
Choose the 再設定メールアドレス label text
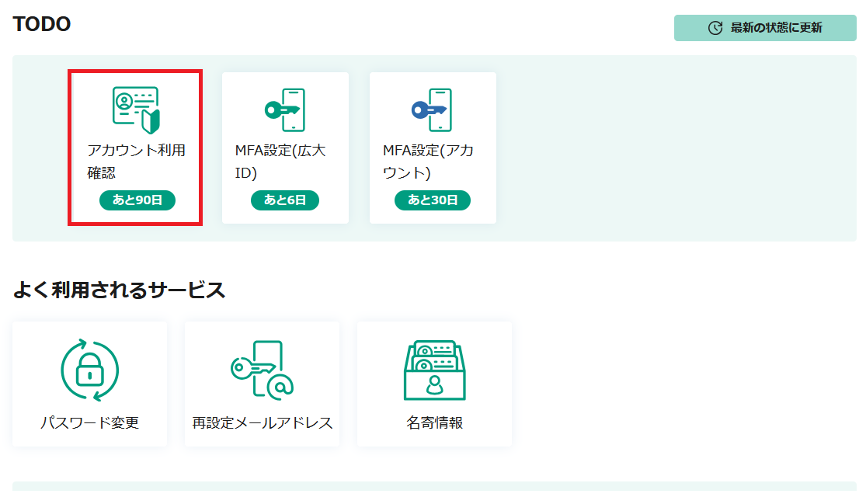click(x=263, y=423)
